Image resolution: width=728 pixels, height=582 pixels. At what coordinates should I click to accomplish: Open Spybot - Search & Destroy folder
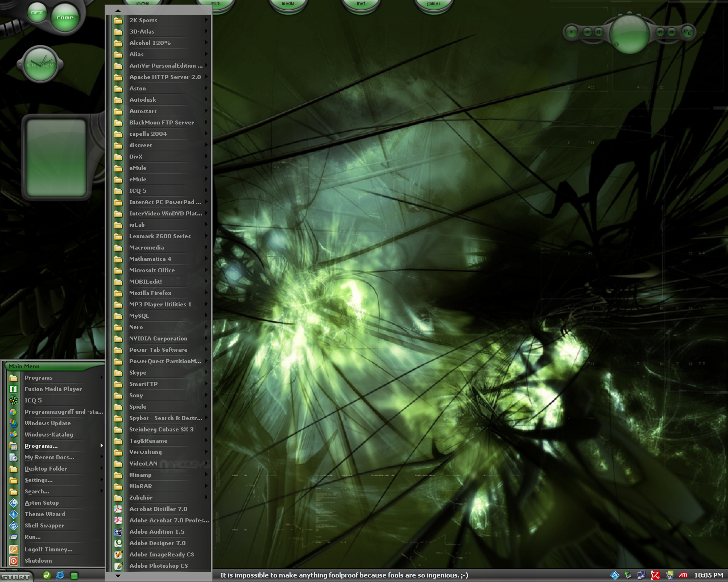click(161, 418)
